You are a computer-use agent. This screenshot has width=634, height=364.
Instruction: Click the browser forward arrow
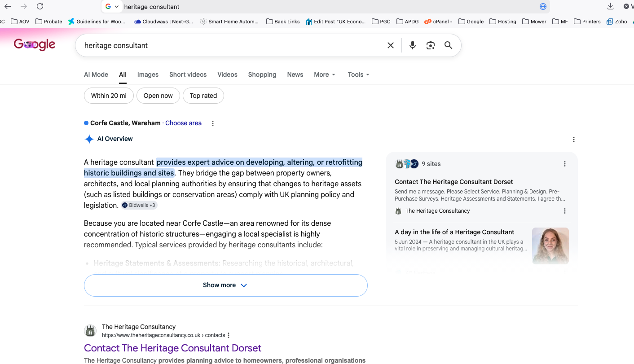(x=24, y=6)
